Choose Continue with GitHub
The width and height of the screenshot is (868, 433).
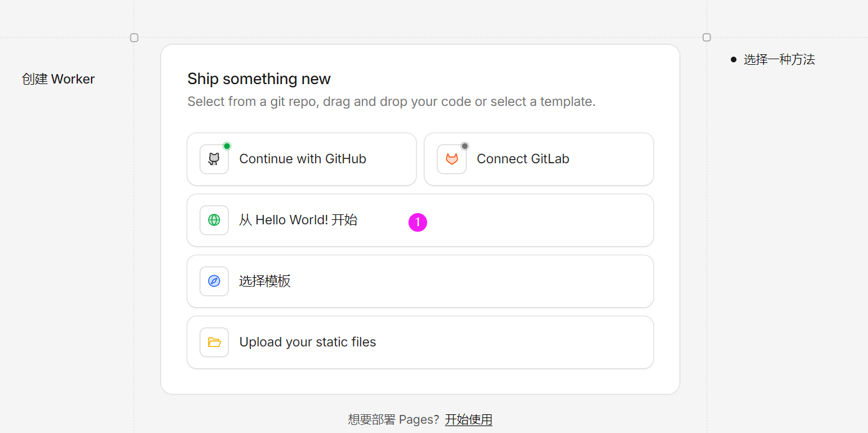pos(303,159)
